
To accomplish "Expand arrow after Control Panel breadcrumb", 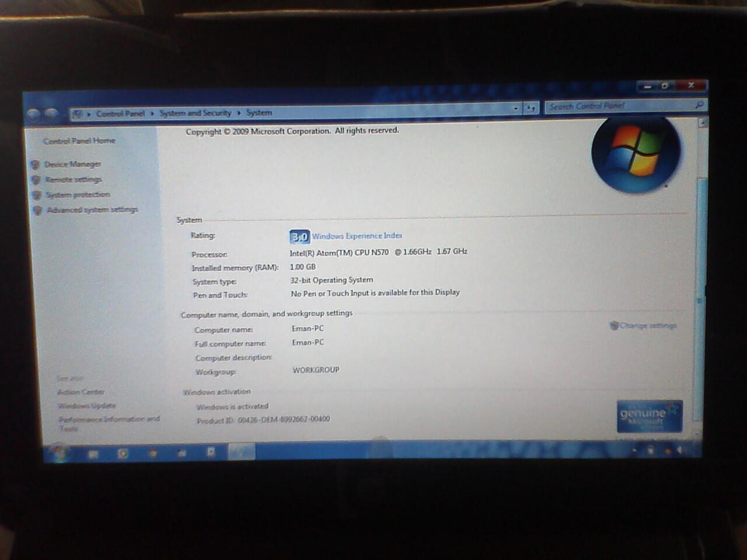I will tap(152, 114).
